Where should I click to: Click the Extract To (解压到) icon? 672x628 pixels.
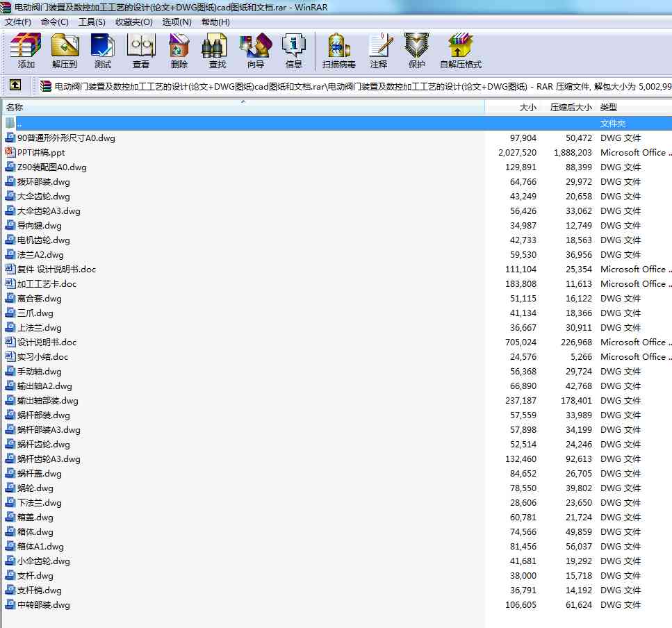pos(65,51)
